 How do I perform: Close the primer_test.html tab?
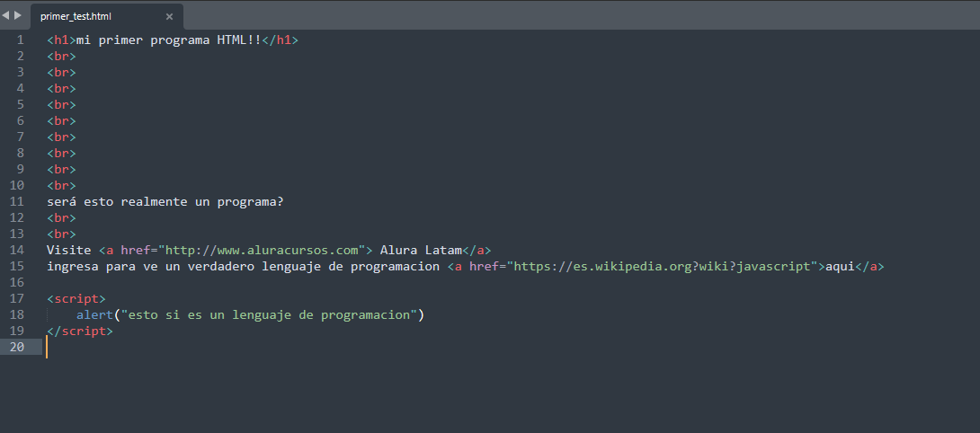tap(169, 17)
